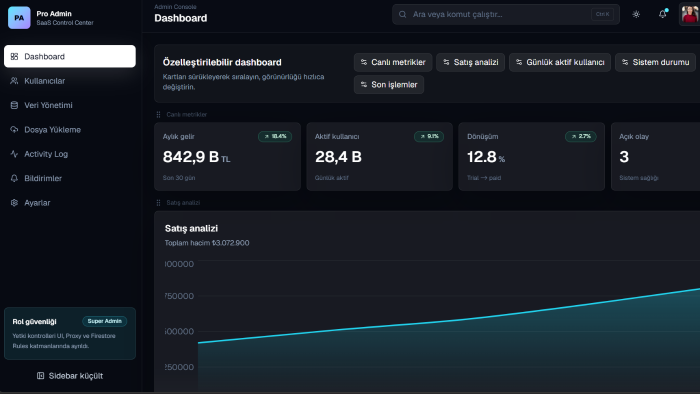
Task: Click the pulse icon beside Activity Log
Action: pyautogui.click(x=14, y=154)
